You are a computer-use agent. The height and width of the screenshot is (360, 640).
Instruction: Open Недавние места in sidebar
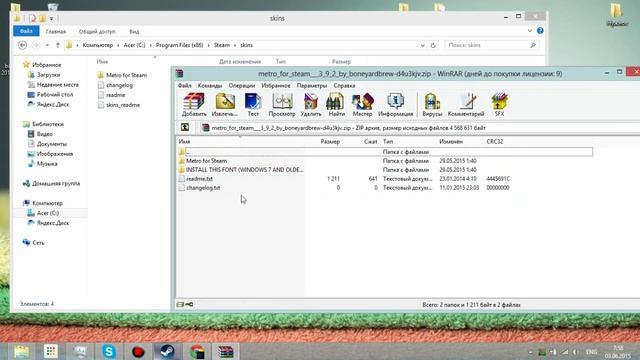tap(58, 84)
